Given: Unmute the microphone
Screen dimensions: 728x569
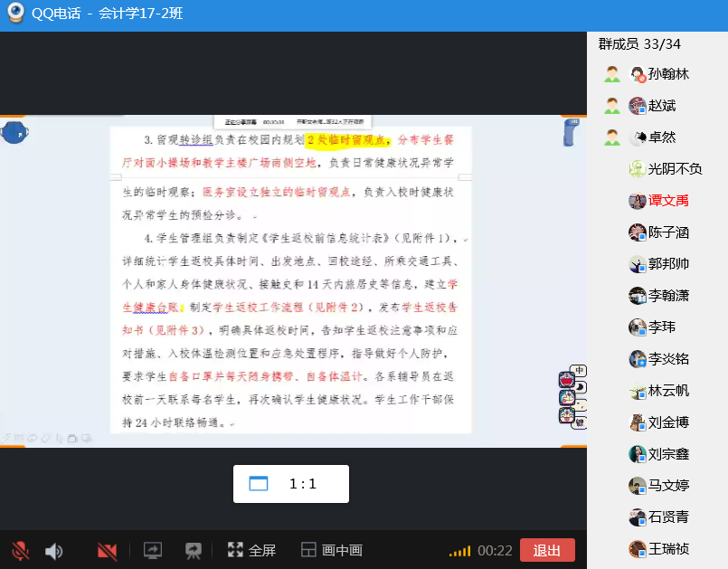Looking at the screenshot, I should [x=20, y=550].
